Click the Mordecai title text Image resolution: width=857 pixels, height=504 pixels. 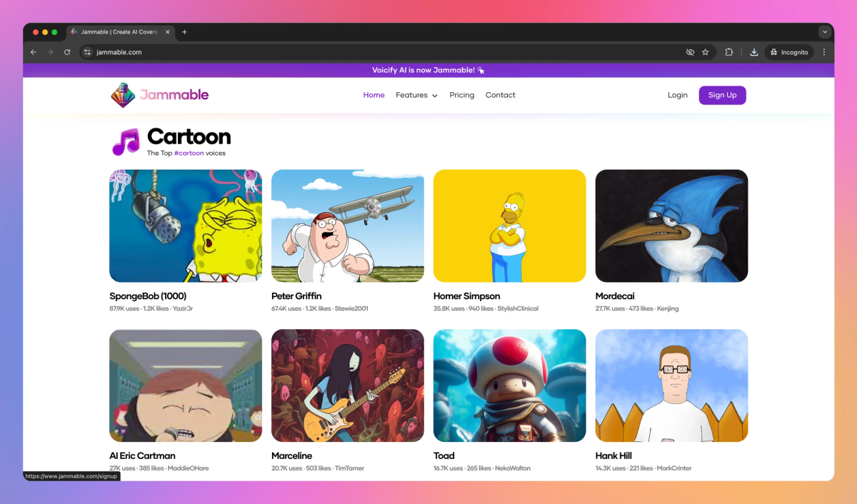(x=615, y=296)
